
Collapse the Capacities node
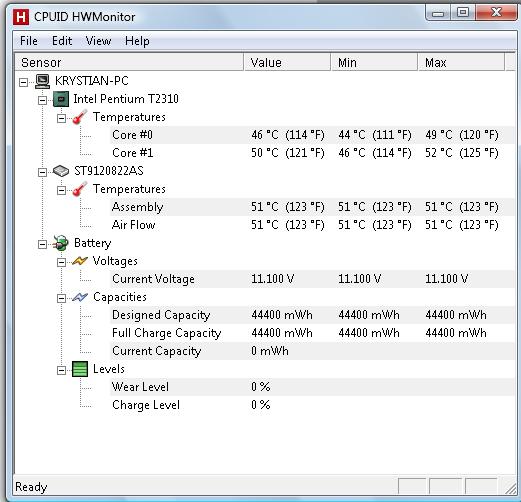pyautogui.click(x=61, y=298)
